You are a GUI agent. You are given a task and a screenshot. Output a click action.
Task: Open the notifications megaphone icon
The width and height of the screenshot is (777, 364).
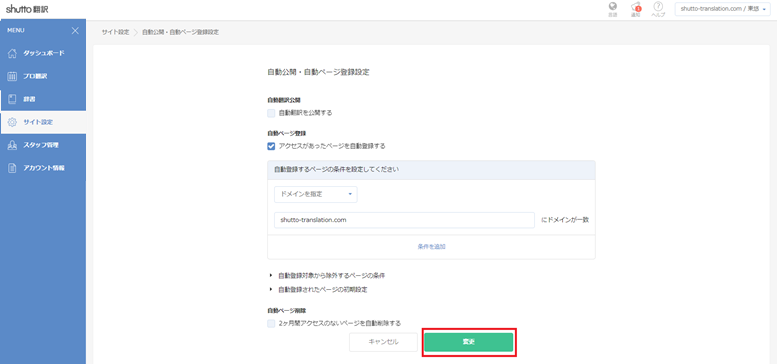click(635, 7)
